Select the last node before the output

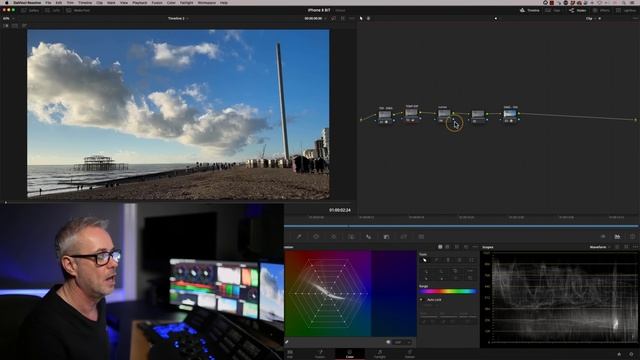(510, 115)
